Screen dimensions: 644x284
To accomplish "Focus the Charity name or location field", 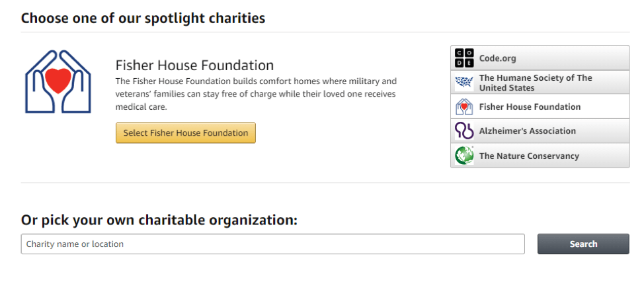I will click(x=272, y=244).
